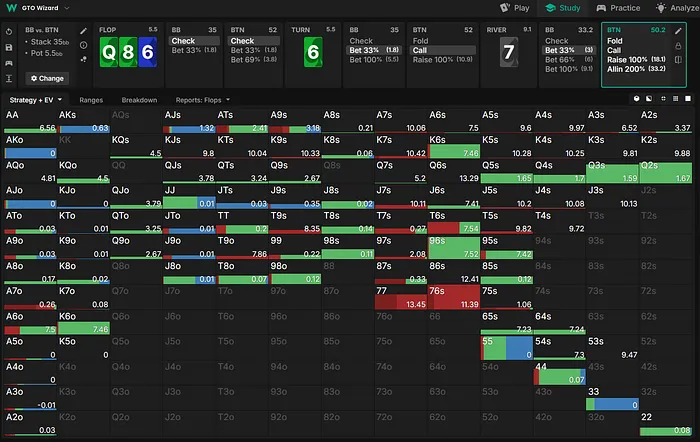Click the gamepad icon in left sidebar

pos(9,63)
